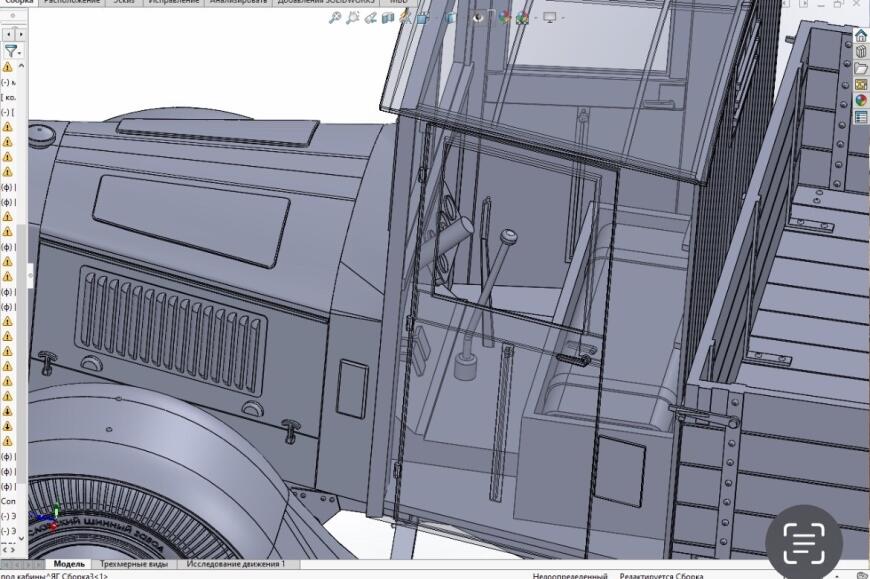Viewport: 870px width, 579px height.
Task: Select the Сборка ribbon tab
Action: click(x=19, y=2)
